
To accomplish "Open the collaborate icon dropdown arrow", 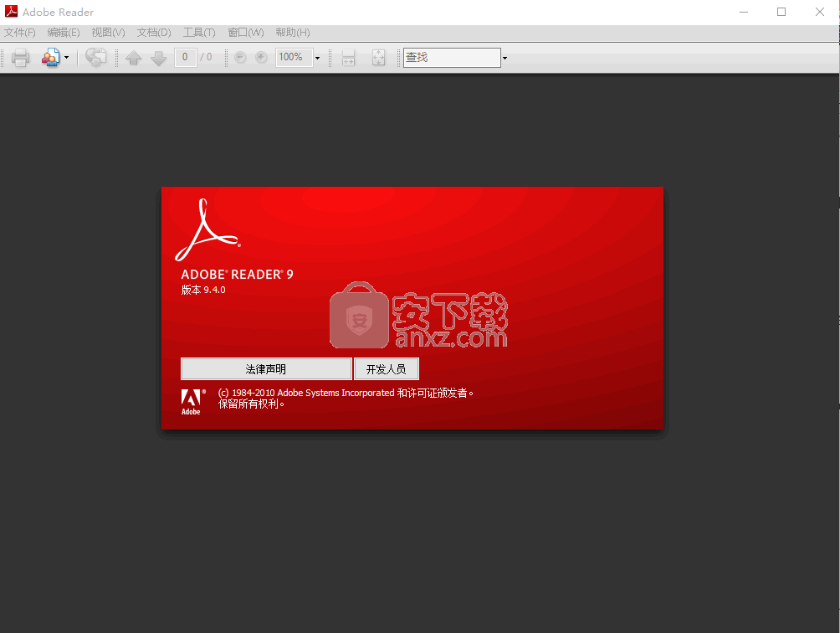I will click(x=66, y=57).
